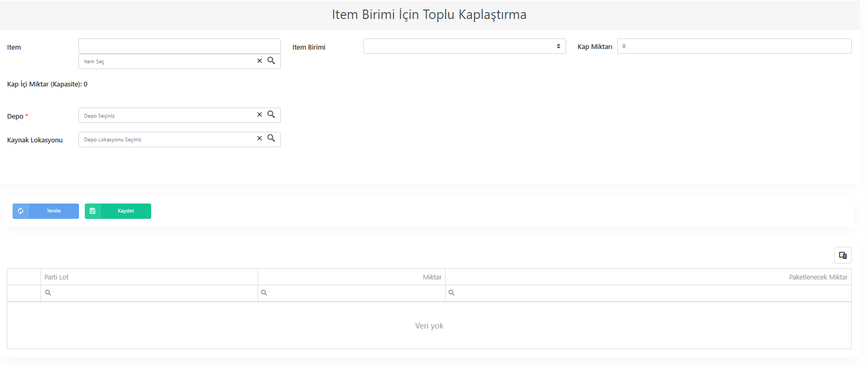868x367 pixels.
Task: Open Item search with the magnifier icon
Action: coord(271,61)
